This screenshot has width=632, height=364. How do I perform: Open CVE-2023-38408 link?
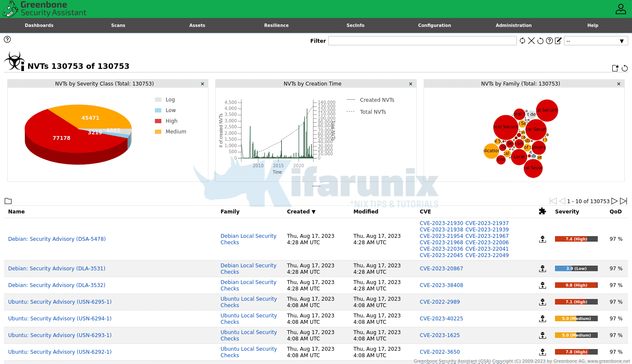[441, 285]
